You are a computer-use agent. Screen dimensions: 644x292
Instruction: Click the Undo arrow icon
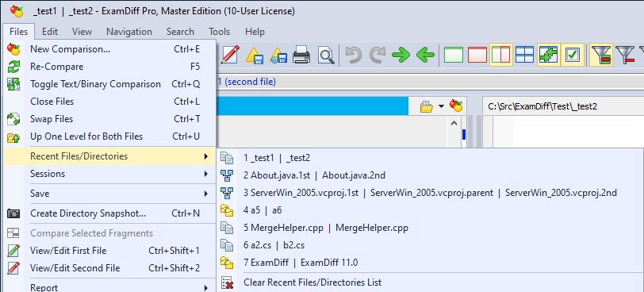353,55
